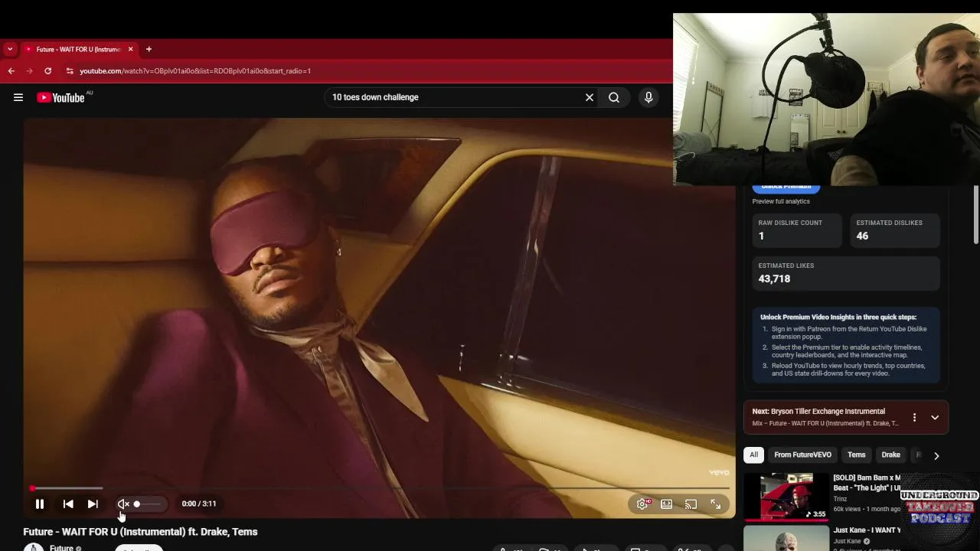Go to the YouTube home logo
This screenshot has height=551, width=980.
[61, 97]
